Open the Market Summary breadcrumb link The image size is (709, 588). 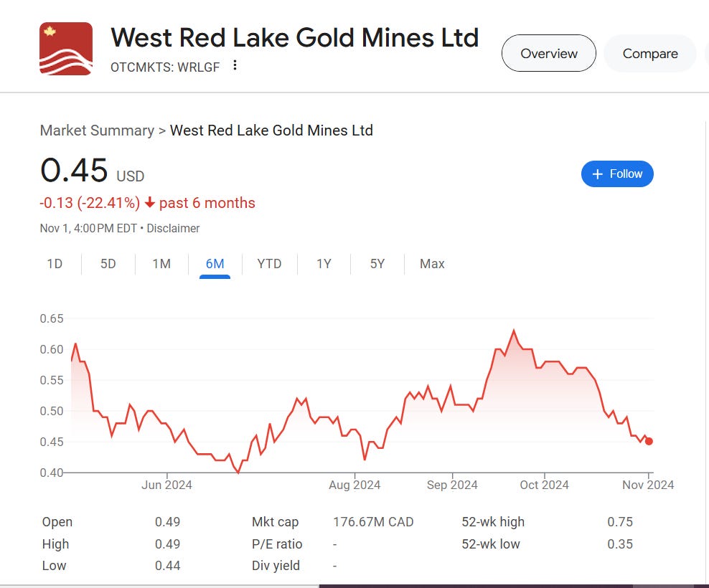(x=97, y=131)
